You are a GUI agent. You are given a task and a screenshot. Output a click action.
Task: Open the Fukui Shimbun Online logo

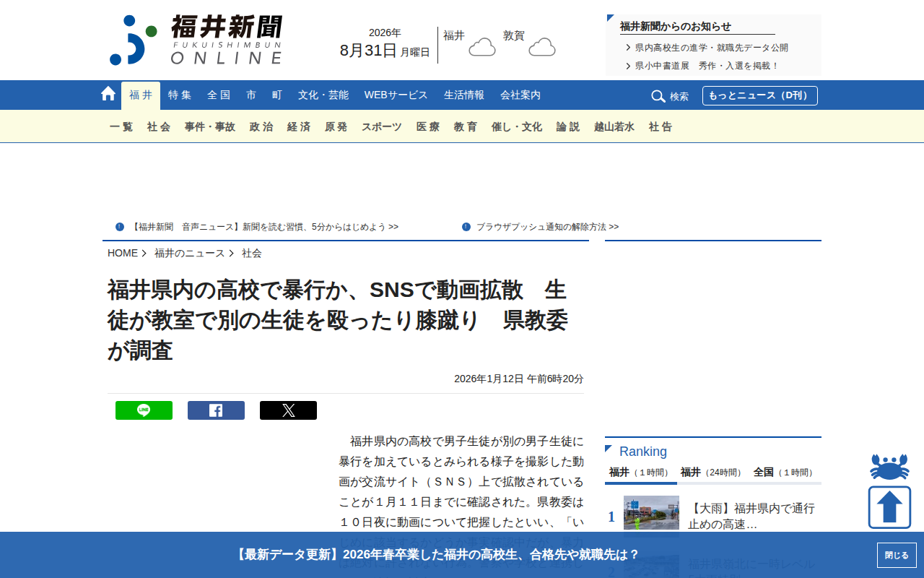pyautogui.click(x=196, y=40)
